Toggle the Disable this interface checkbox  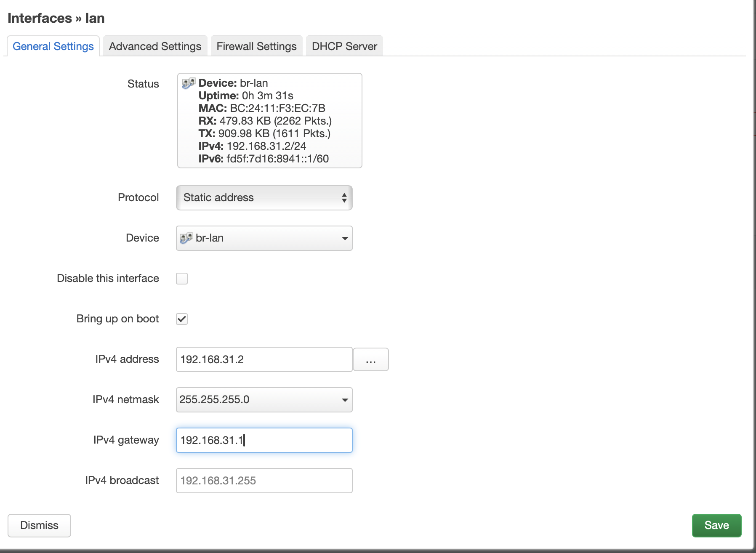click(x=182, y=279)
